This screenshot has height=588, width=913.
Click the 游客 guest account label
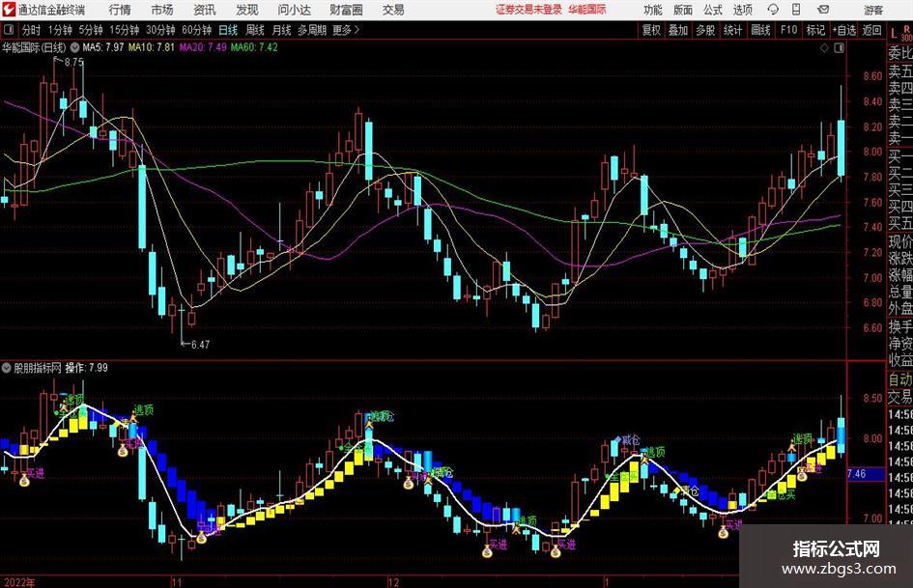point(873,10)
